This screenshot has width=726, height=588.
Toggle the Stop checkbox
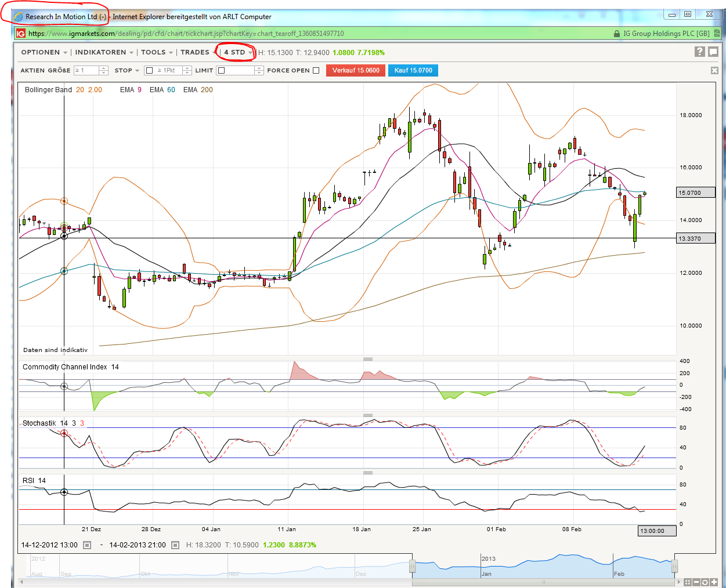(x=149, y=70)
